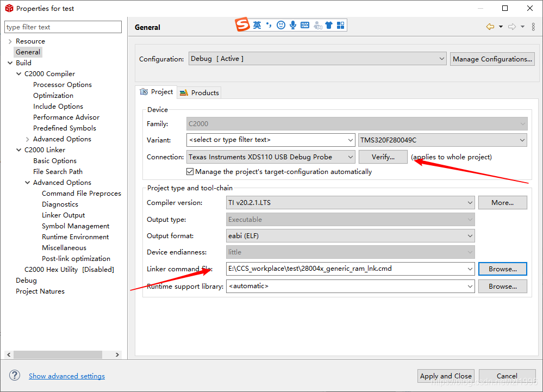Viewport: 543px width, 392px height.
Task: Select Linker Output tree item
Action: [x=64, y=215]
